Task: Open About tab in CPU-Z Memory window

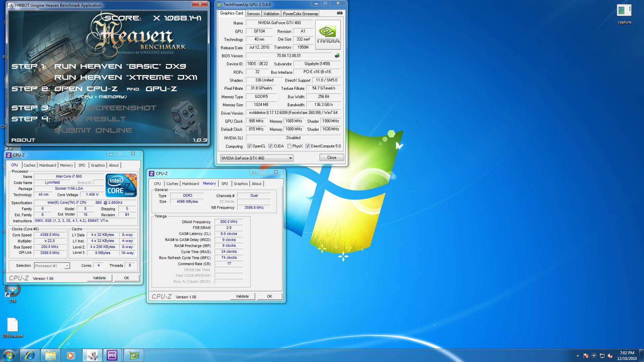Action: point(257,184)
